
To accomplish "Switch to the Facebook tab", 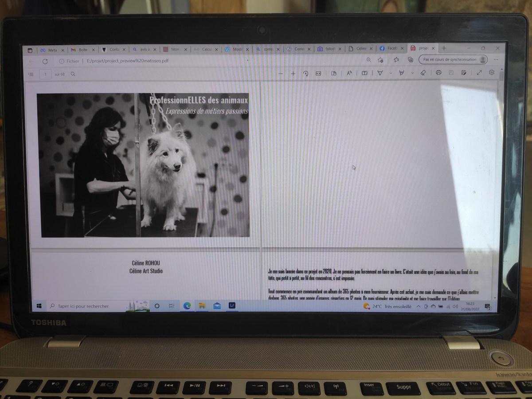I will pyautogui.click(x=392, y=49).
